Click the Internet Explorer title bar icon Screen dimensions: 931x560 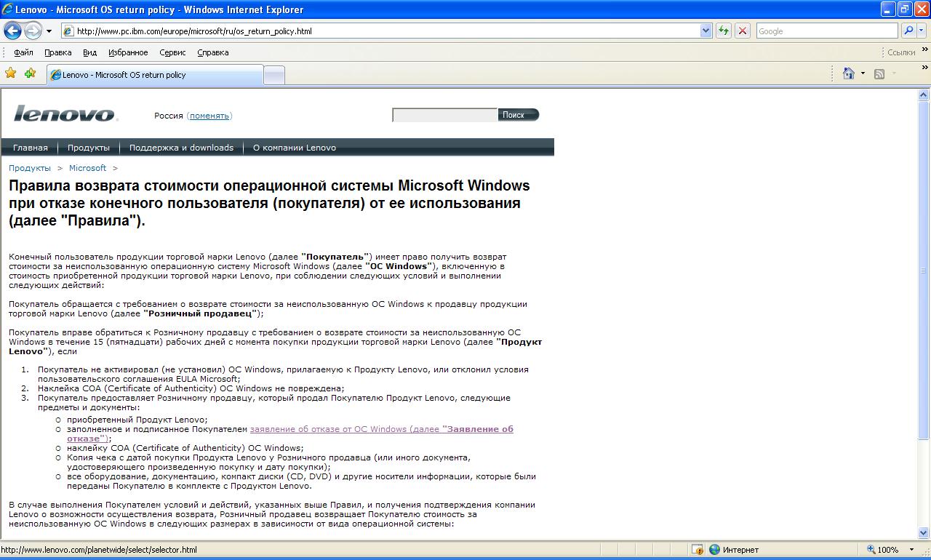pyautogui.click(x=9, y=9)
